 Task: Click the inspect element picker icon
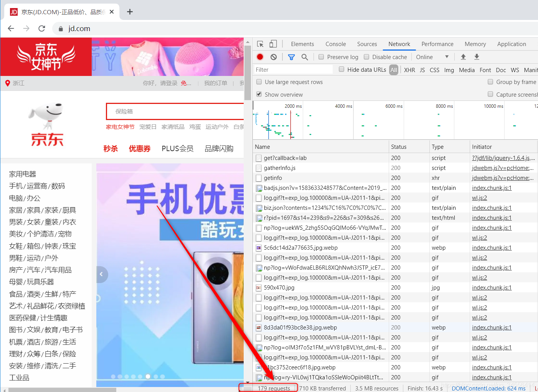[x=260, y=44]
